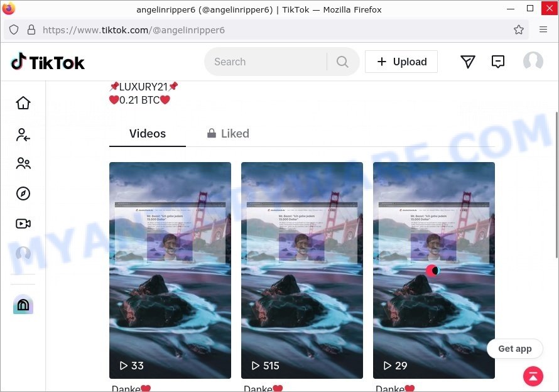Switch to the Liked tab
This screenshot has height=392, width=559.
pos(228,134)
